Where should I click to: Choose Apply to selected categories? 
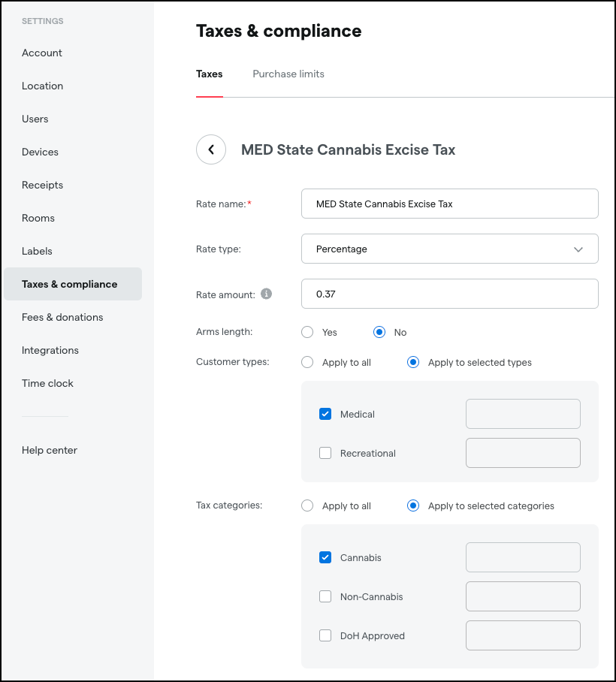(413, 505)
